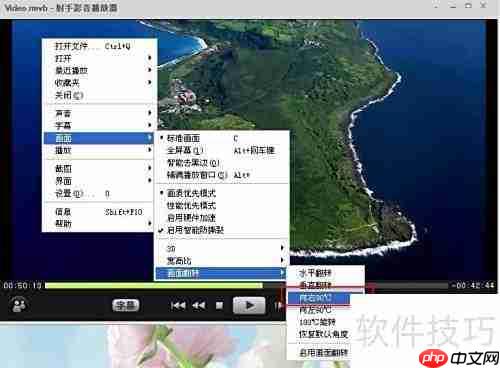500x368 pixels.
Task: Click the green playback progress bar
Action: pyautogui.click(x=154, y=285)
